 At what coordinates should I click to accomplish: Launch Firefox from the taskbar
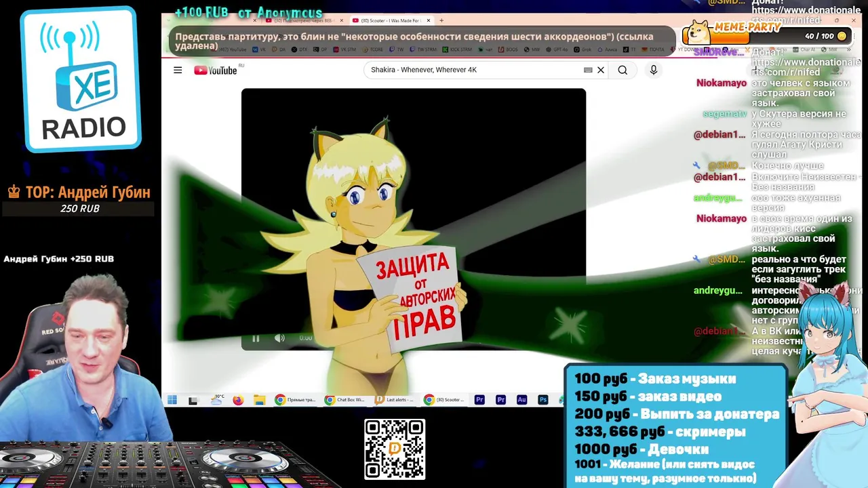[x=238, y=400]
